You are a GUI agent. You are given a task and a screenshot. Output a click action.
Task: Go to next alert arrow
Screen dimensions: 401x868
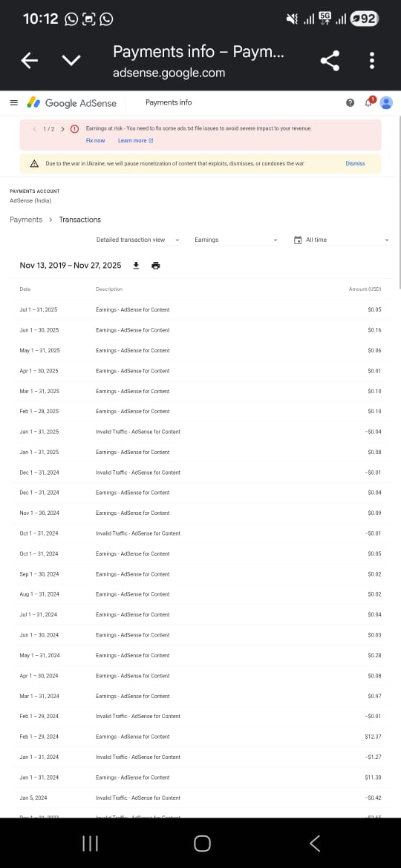click(62, 128)
